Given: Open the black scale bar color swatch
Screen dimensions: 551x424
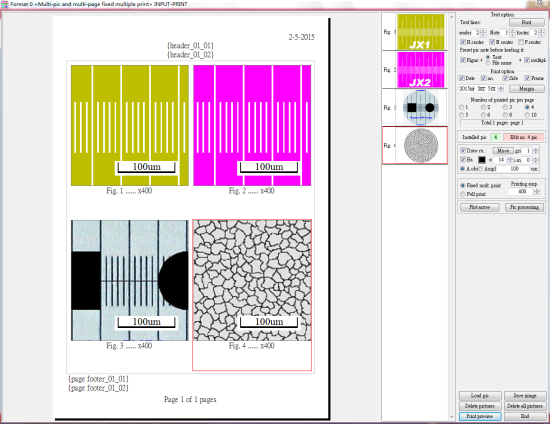Looking at the screenshot, I should [x=481, y=160].
